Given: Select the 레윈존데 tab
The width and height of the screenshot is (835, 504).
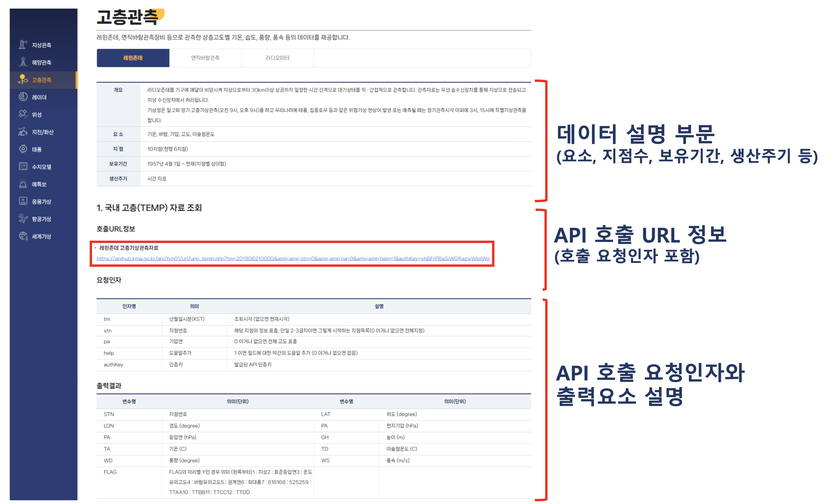Looking at the screenshot, I should [x=133, y=58].
